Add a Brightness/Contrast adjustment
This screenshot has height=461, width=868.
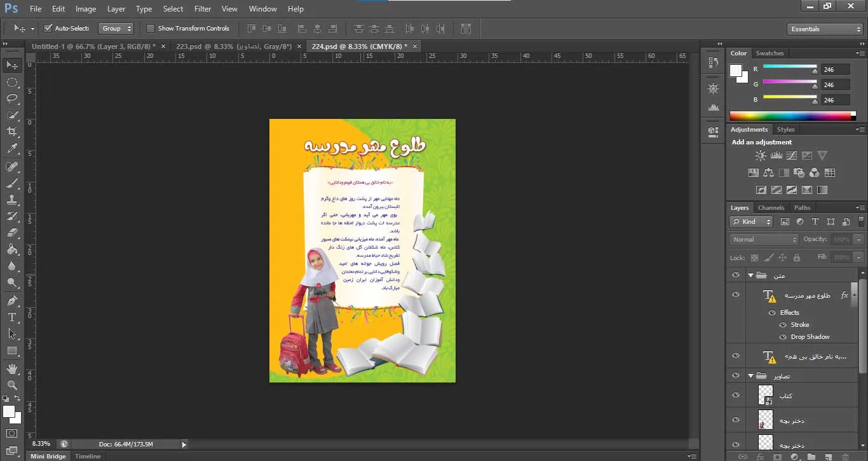761,156
